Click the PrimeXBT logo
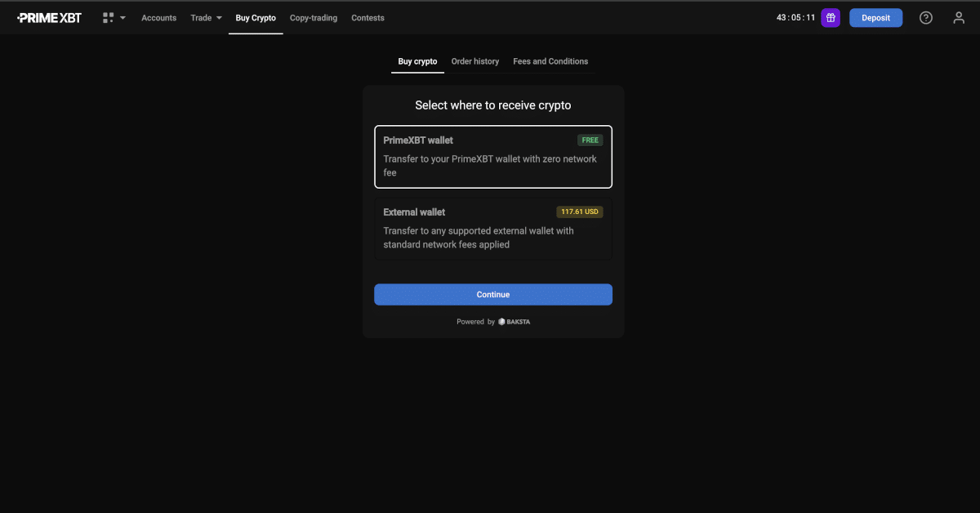 pos(50,18)
